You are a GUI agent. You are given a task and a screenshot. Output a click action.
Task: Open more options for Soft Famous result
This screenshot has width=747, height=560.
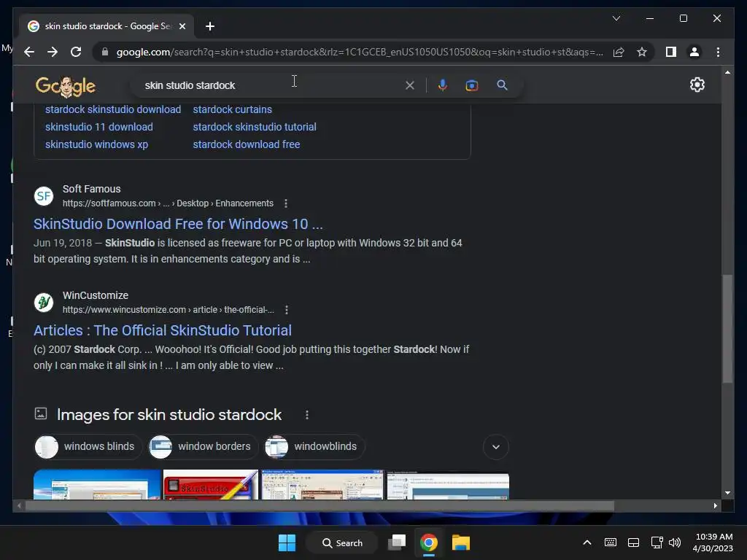[x=286, y=203]
